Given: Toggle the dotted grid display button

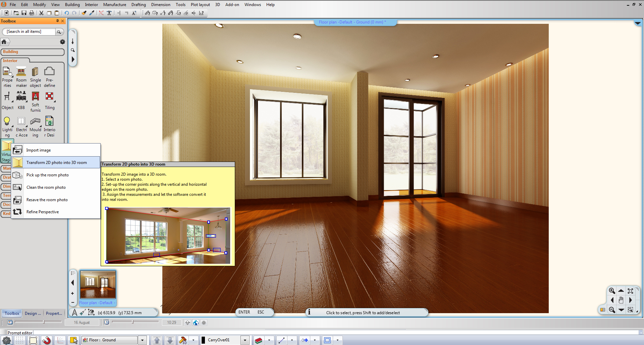Looking at the screenshot, I should click(x=19, y=340).
